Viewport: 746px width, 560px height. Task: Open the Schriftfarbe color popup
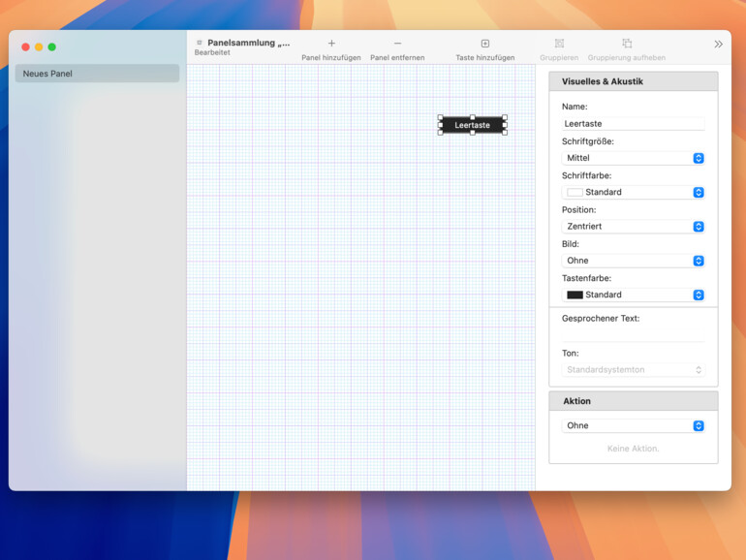coord(634,192)
